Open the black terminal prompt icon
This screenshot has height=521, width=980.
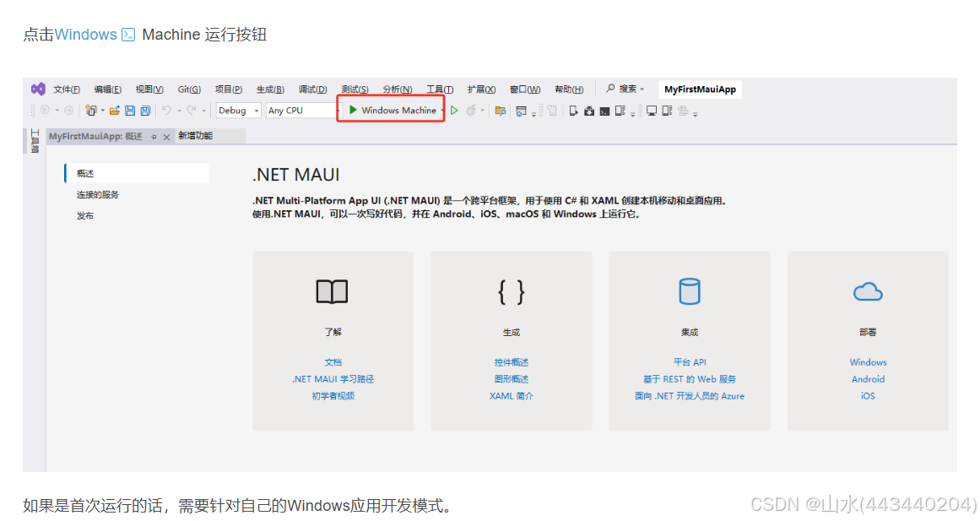pyautogui.click(x=604, y=111)
